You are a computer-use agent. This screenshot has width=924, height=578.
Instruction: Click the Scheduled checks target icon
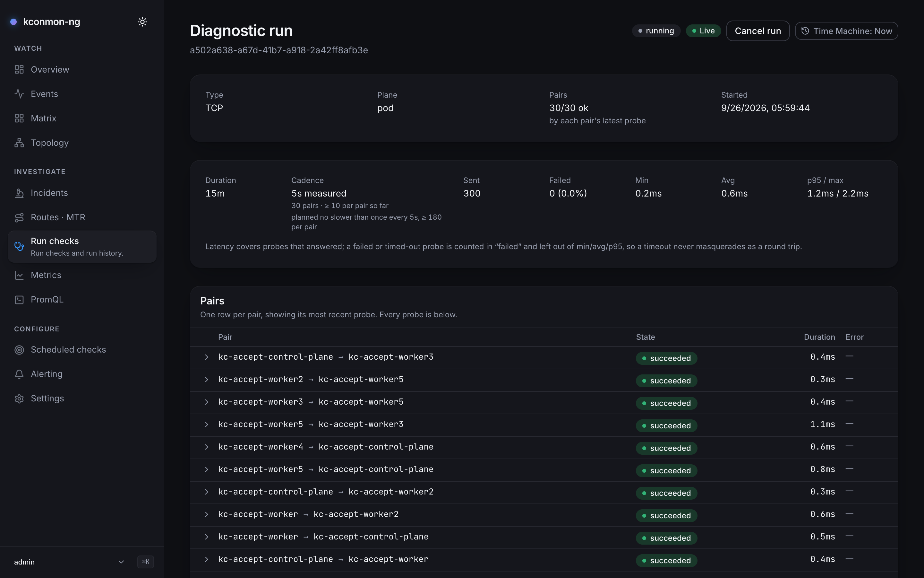coord(19,350)
